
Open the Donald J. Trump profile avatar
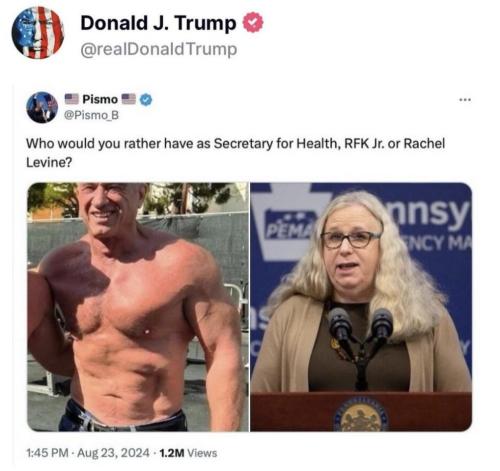click(38, 33)
